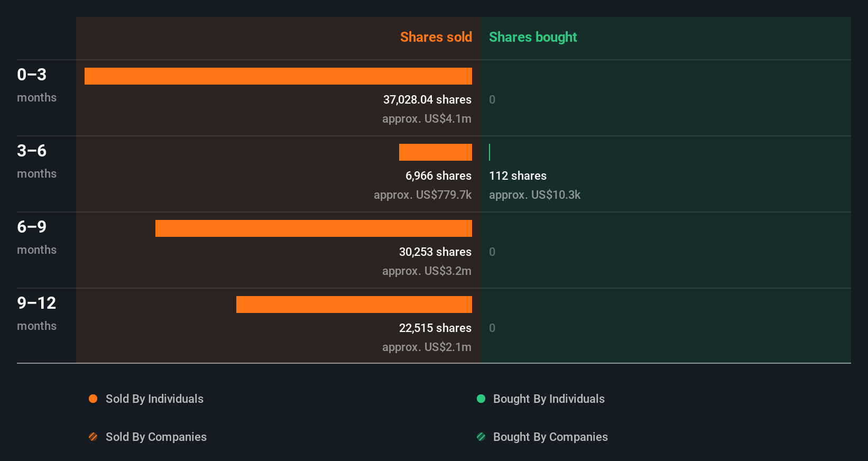
Task: Click the green Bought By Individuals legend dot
Action: click(x=481, y=399)
